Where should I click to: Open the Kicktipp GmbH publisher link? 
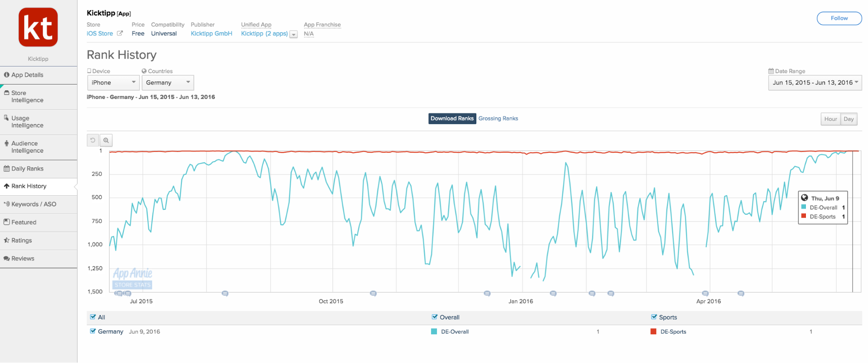[211, 33]
